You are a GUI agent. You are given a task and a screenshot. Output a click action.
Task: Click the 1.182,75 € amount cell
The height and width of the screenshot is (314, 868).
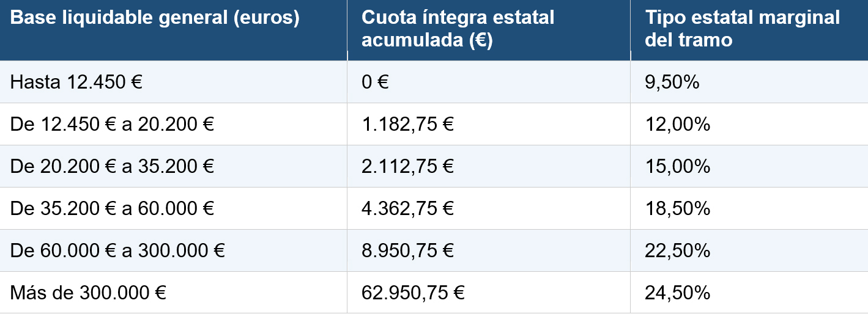click(x=407, y=124)
